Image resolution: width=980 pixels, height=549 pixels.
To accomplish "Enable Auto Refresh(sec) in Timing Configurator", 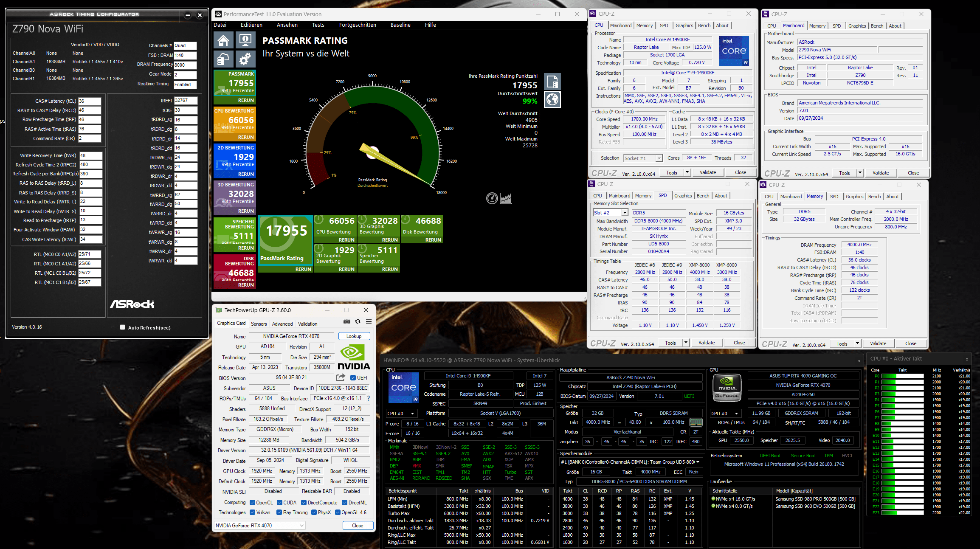I will (x=122, y=327).
